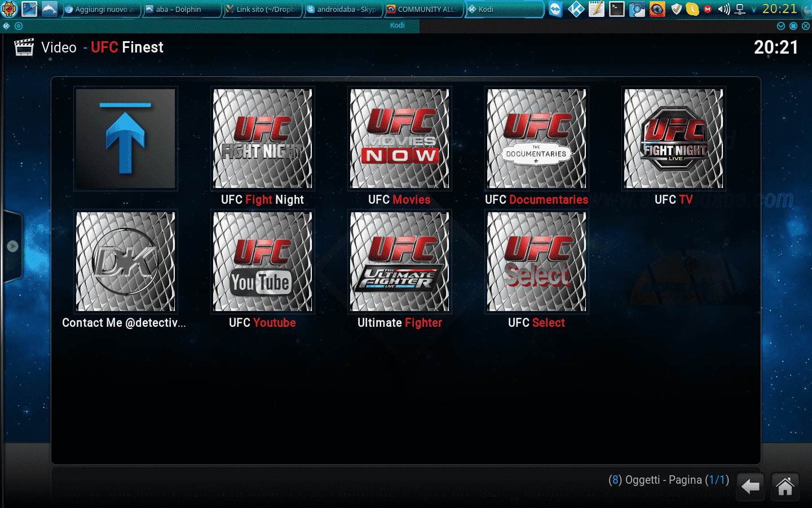Click the 'UFC Fight Night' label

(x=262, y=200)
